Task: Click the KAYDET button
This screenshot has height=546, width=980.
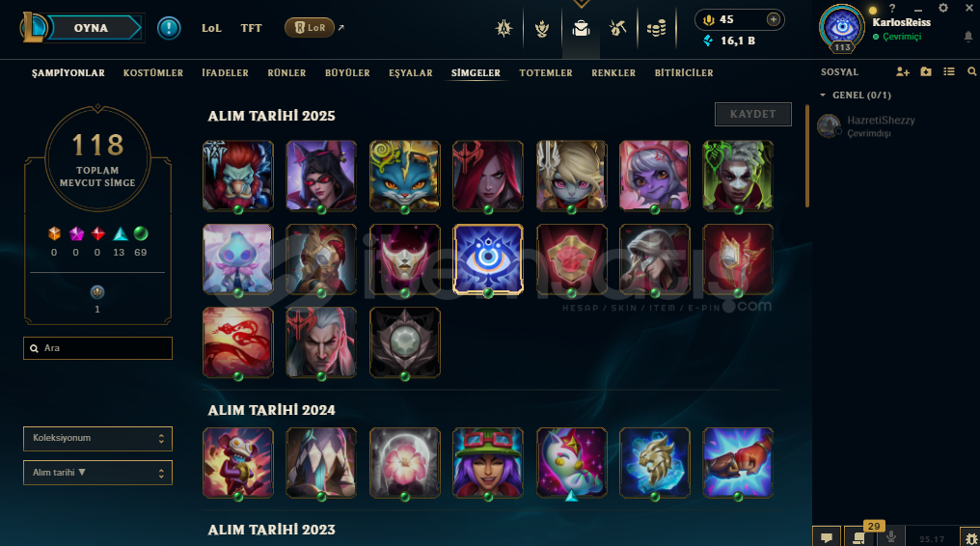Action: pos(753,115)
